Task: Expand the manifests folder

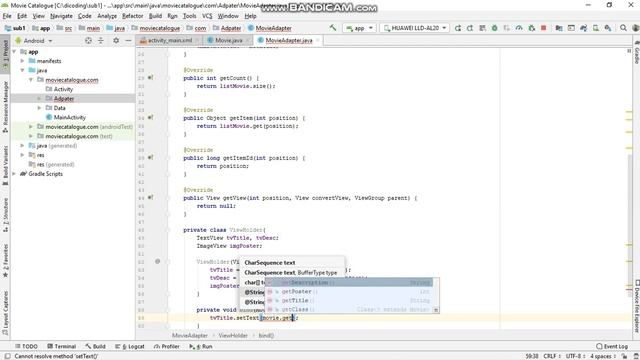Action: (22, 61)
